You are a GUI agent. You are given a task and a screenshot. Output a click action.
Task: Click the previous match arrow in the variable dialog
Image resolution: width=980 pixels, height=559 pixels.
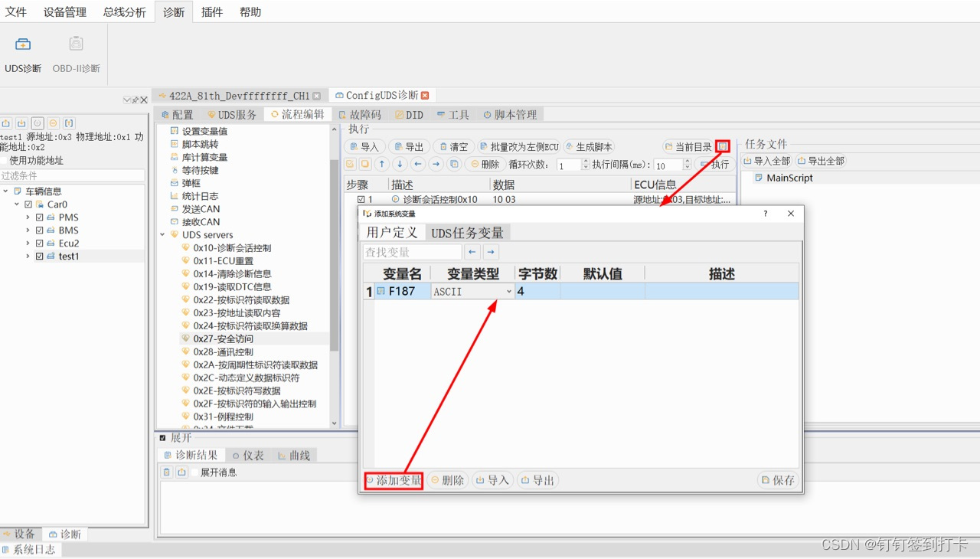point(472,252)
